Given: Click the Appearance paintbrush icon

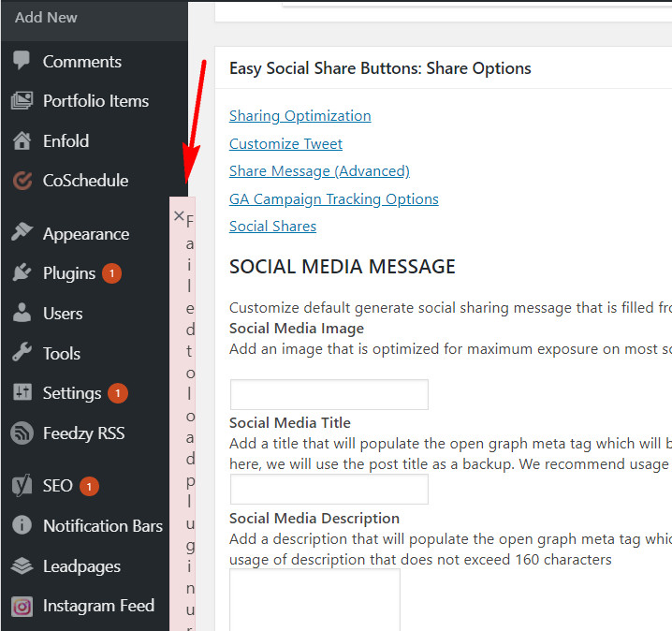Looking at the screenshot, I should (22, 232).
